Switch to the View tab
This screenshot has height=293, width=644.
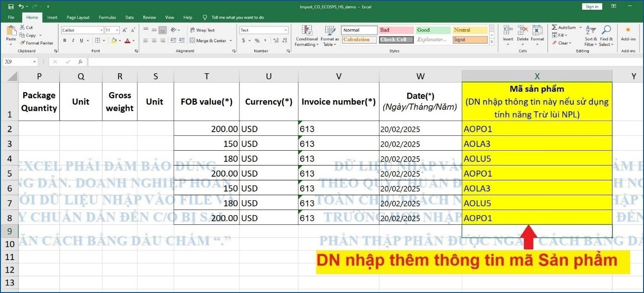click(170, 18)
